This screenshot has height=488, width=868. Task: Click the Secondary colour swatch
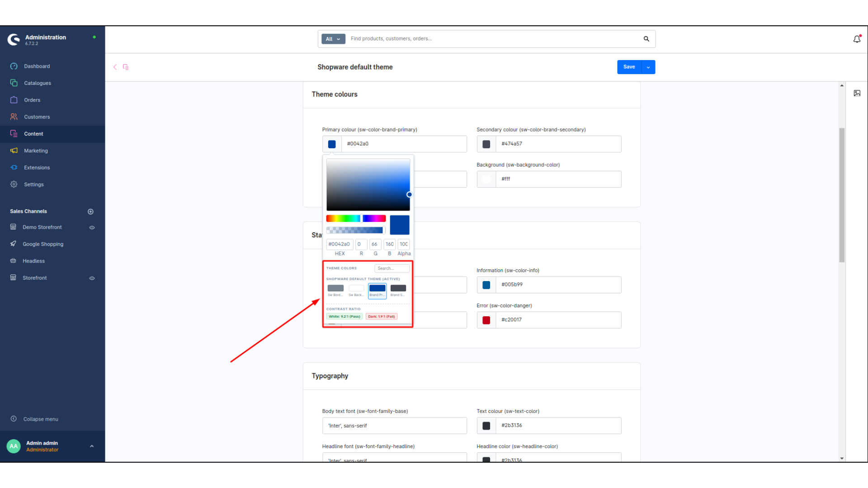click(486, 144)
